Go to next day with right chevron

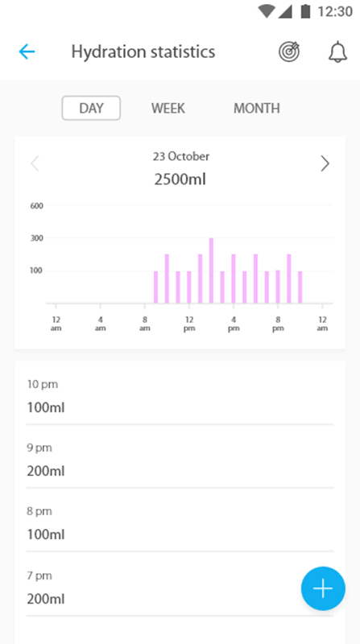point(325,164)
